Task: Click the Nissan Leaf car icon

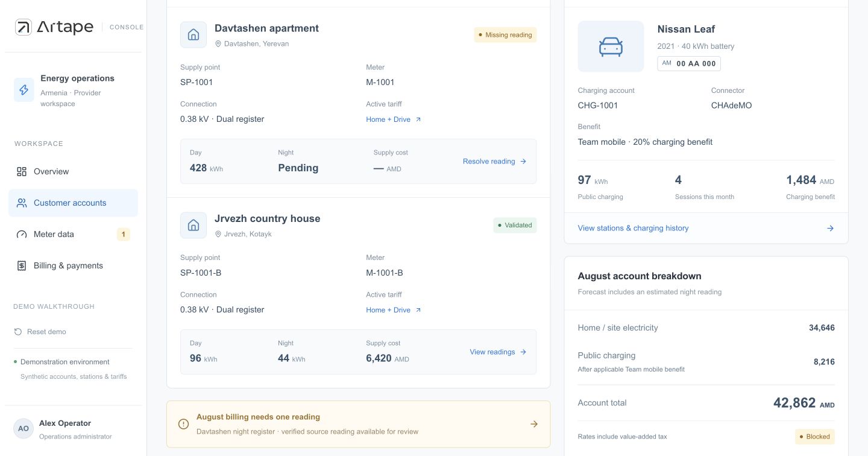Action: tap(611, 46)
